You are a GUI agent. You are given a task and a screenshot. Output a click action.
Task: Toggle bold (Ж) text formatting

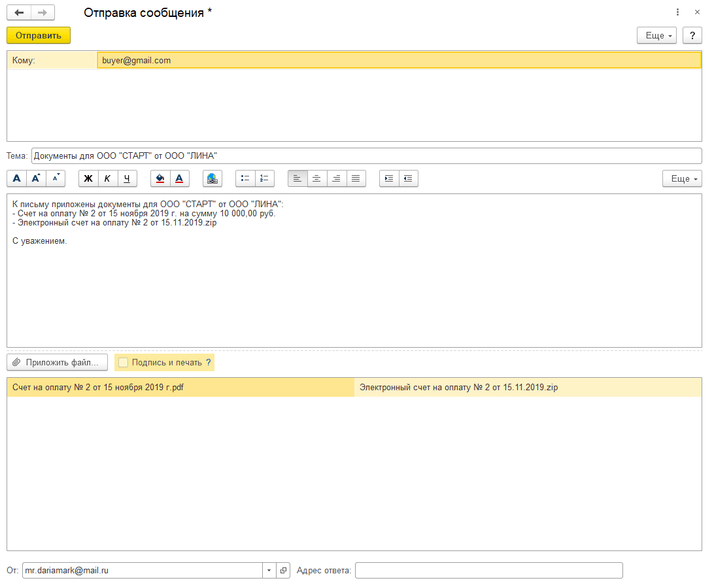coord(88,179)
